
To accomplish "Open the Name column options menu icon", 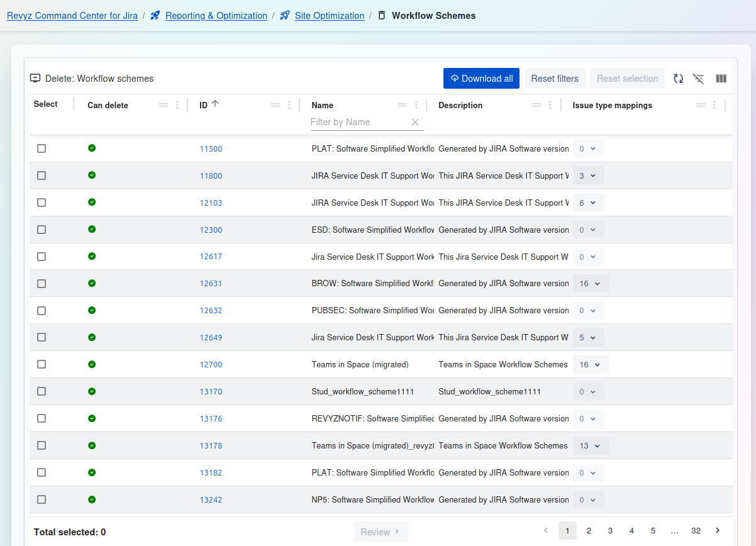I will [416, 105].
